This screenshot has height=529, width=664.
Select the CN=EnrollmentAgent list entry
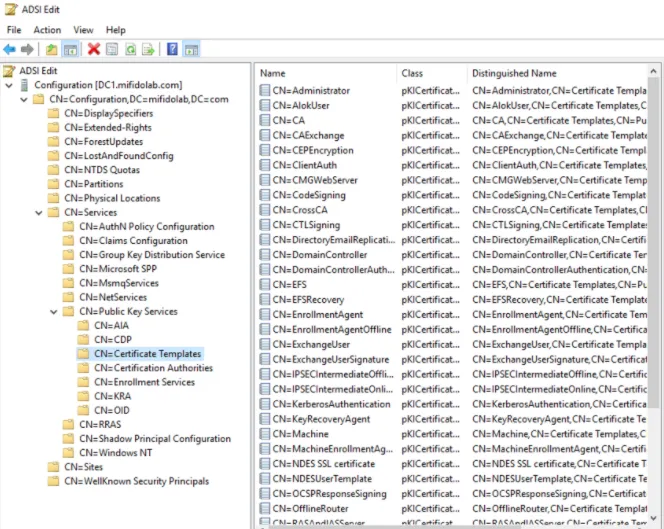[318, 315]
